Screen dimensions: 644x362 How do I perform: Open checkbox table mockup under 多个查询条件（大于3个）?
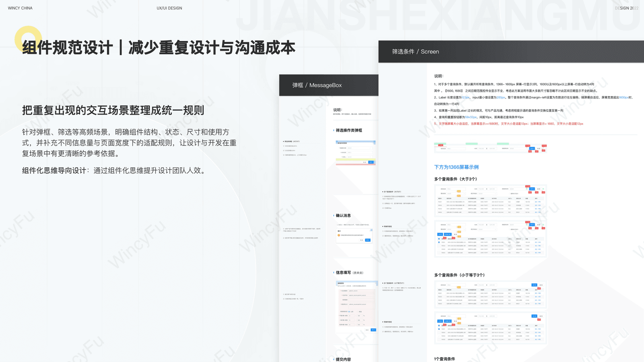coord(490,239)
